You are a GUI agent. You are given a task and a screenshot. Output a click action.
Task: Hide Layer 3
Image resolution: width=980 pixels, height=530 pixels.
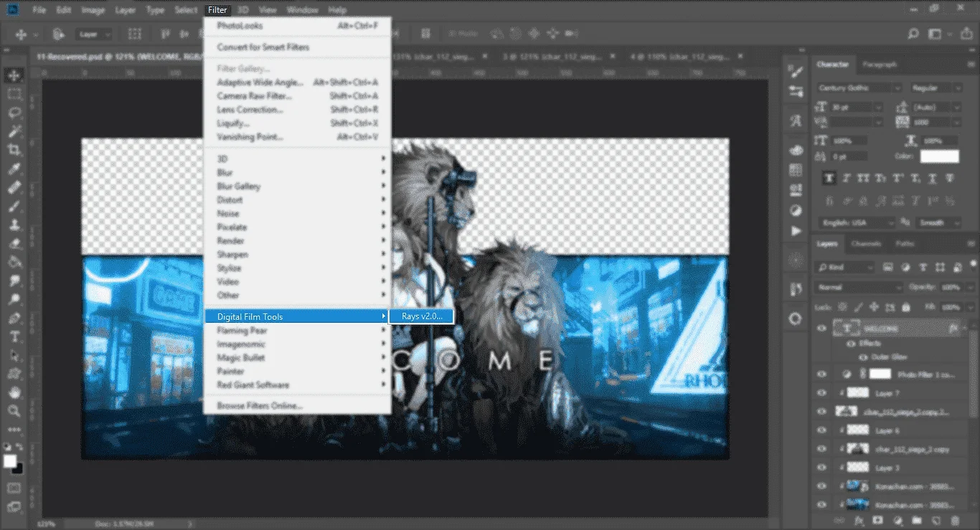coord(822,468)
